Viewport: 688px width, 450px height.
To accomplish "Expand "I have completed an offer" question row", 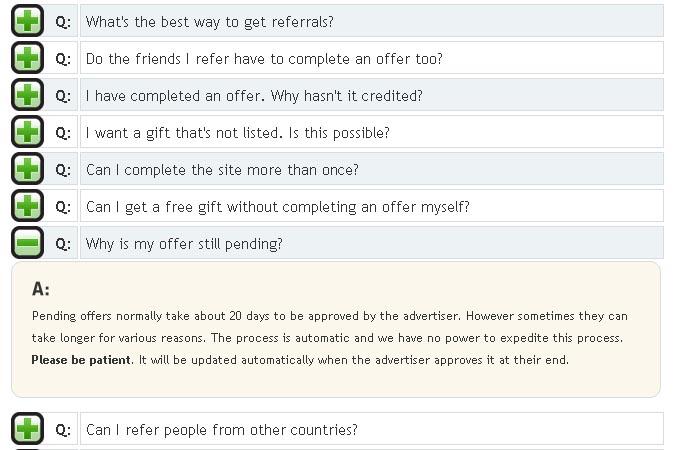I will click(254, 96).
